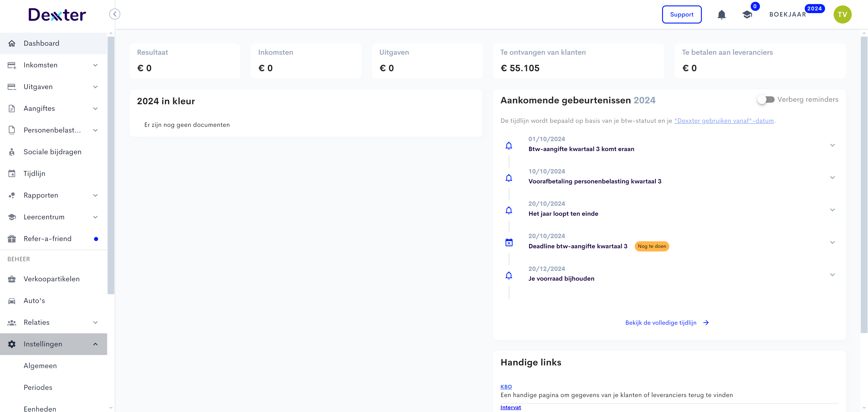Viewport: 868px width, 412px height.
Task: Click the Relaties people icon
Action: pyautogui.click(x=12, y=323)
